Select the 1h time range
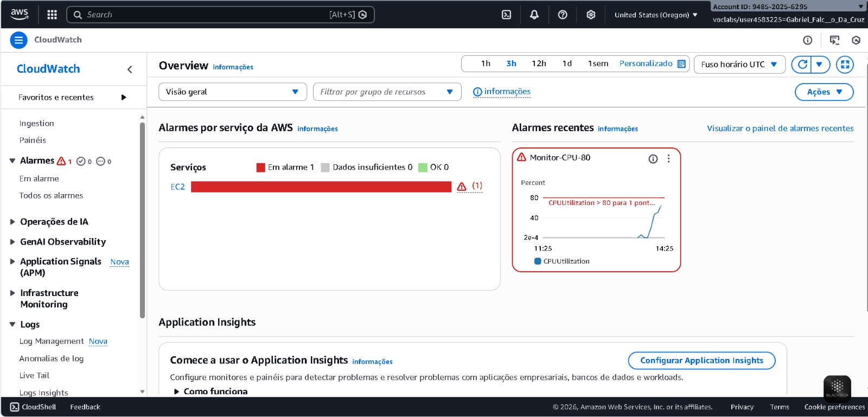Viewport: 868px width, 417px height. pyautogui.click(x=486, y=63)
